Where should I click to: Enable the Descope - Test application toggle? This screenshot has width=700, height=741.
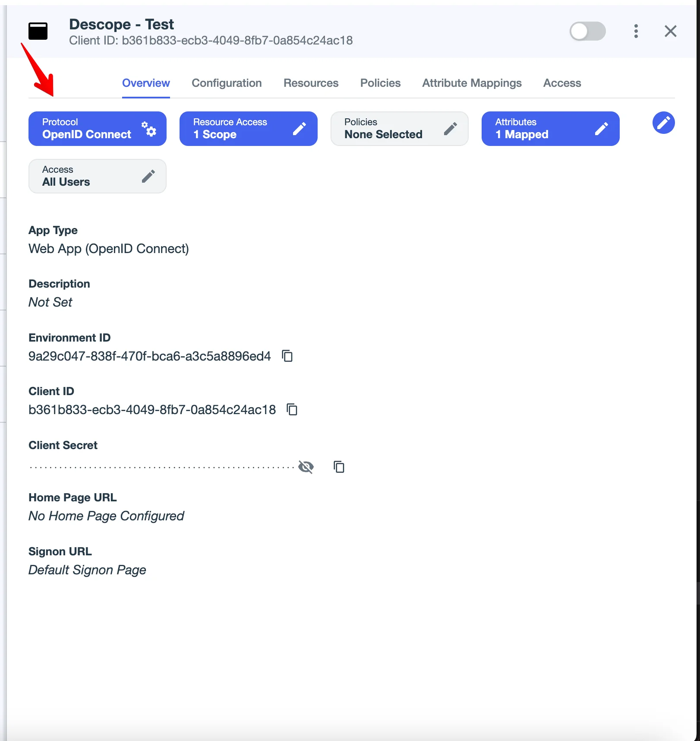[587, 31]
